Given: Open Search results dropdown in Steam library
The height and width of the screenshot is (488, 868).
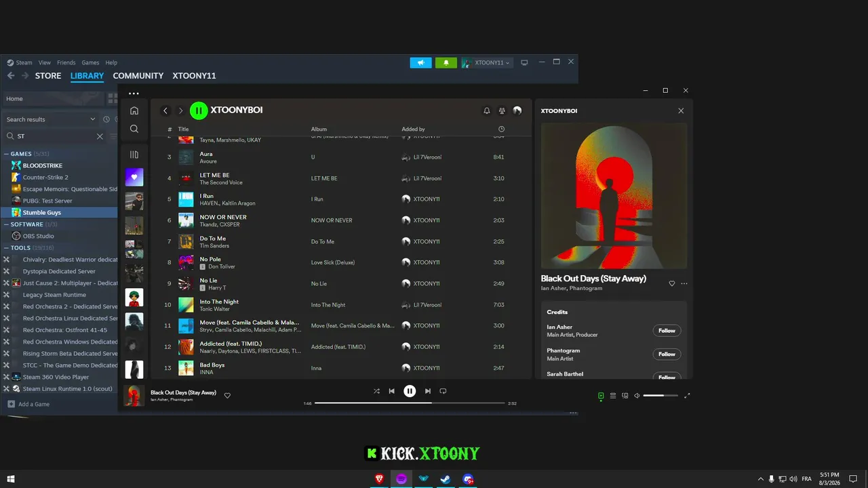Looking at the screenshot, I should point(52,119).
